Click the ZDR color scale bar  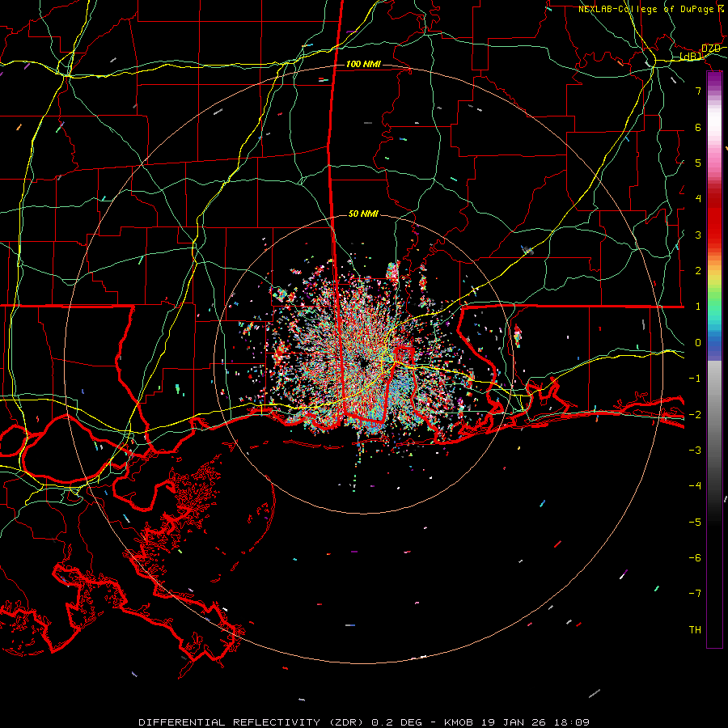(x=714, y=359)
